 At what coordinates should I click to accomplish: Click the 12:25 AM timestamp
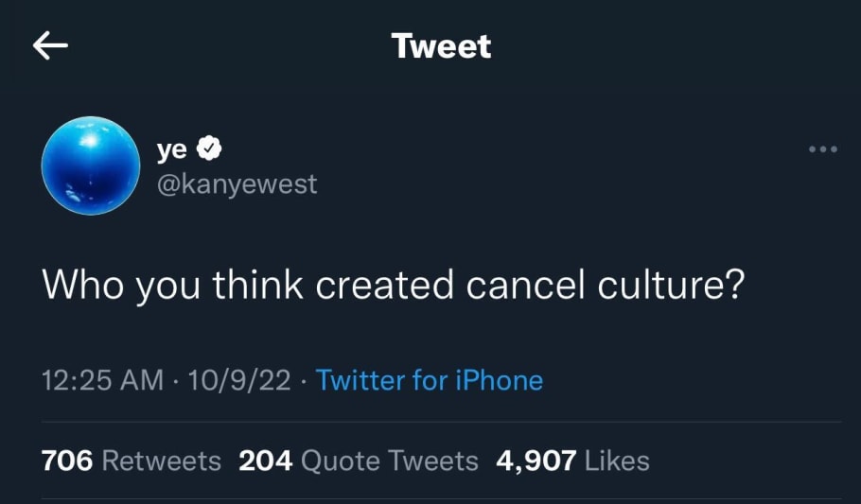click(104, 381)
